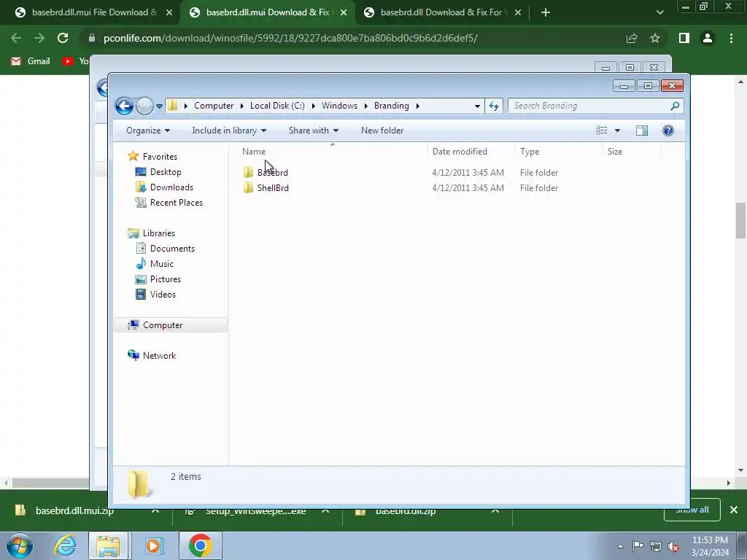
Task: Open Windows Media Player from taskbar
Action: click(153, 545)
